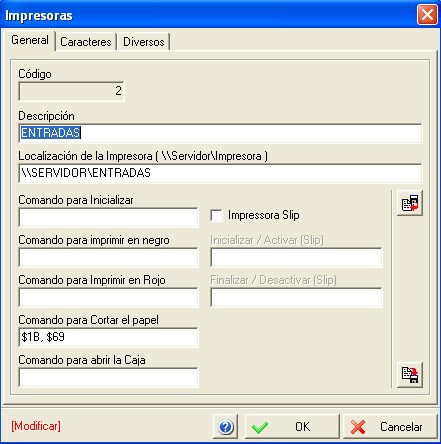Confirm changes with the OK button

coord(292,427)
